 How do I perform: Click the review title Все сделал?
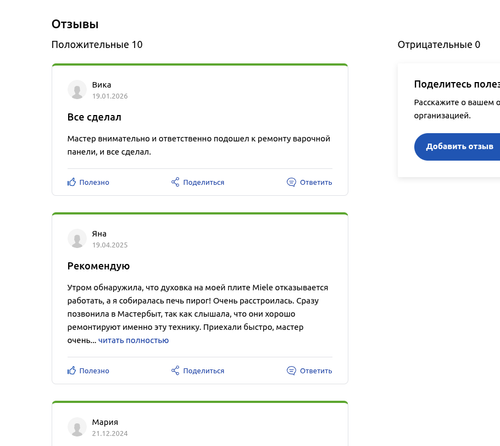click(x=94, y=117)
